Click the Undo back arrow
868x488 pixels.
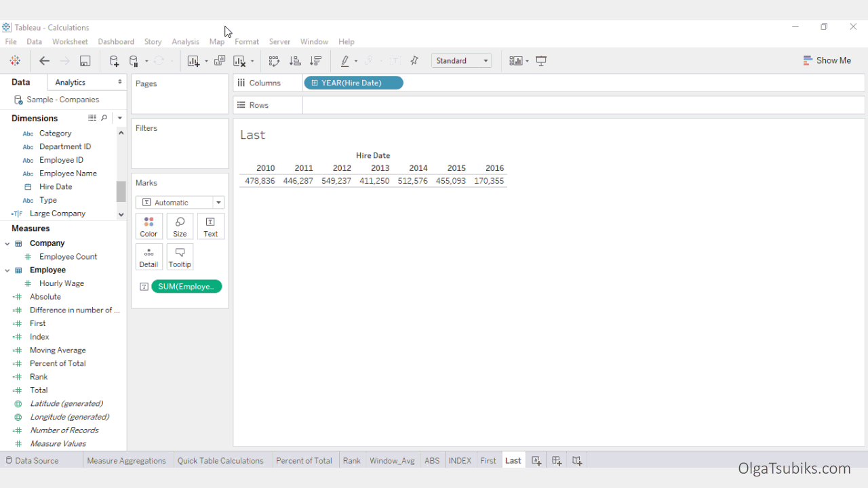point(44,61)
